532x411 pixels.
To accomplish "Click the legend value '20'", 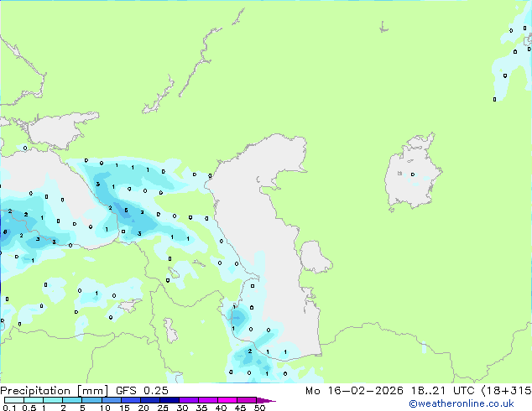I will point(143,408).
